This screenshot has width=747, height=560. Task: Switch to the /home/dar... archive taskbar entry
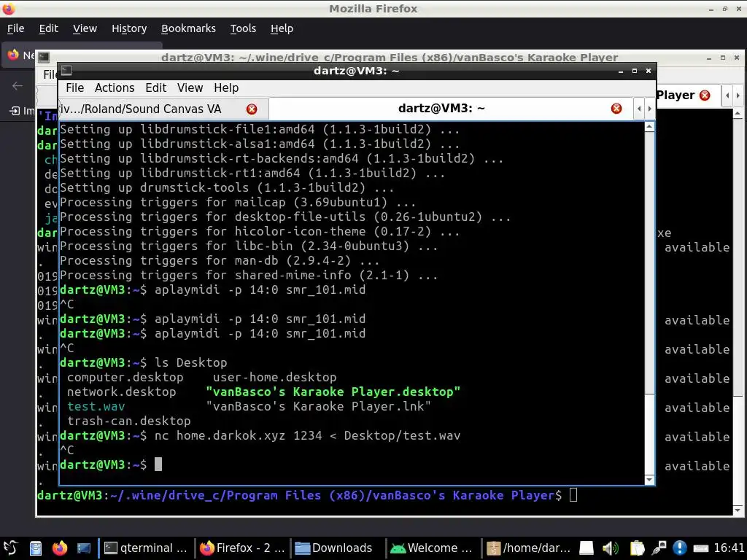pos(528,548)
